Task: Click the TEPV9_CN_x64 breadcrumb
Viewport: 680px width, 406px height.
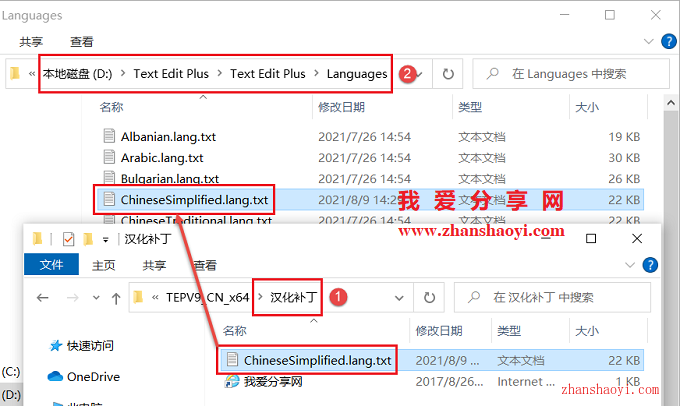Action: tap(207, 298)
